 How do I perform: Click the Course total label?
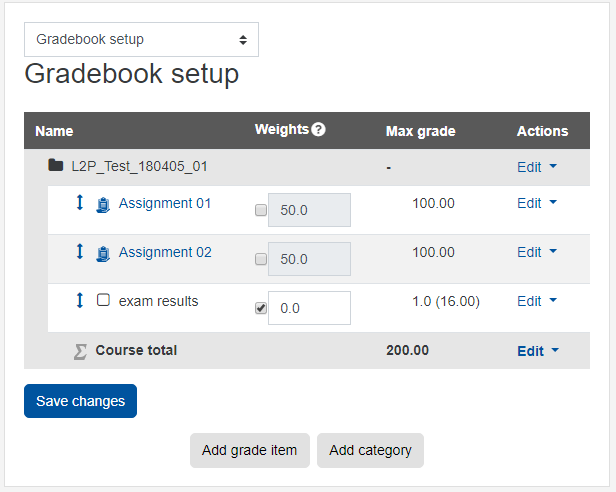136,350
